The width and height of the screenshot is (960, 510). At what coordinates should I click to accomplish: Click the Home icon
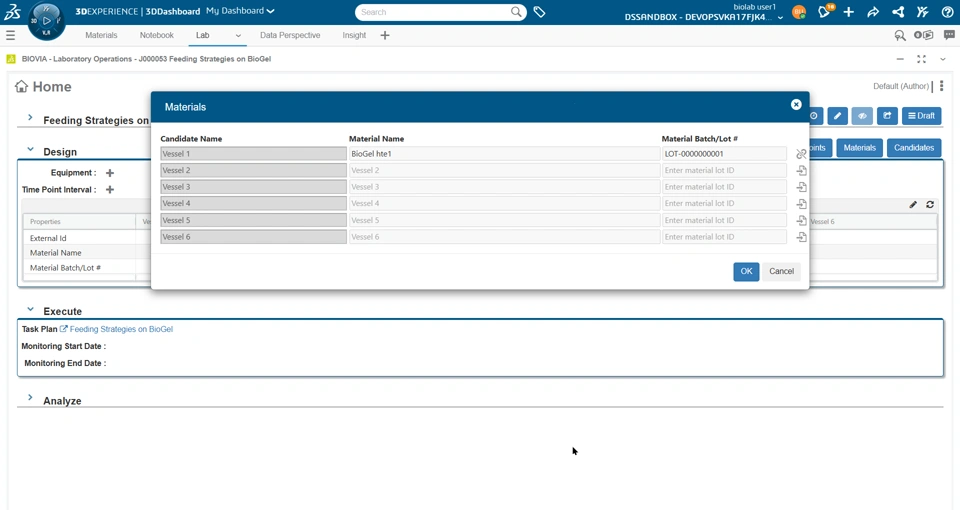click(21, 86)
